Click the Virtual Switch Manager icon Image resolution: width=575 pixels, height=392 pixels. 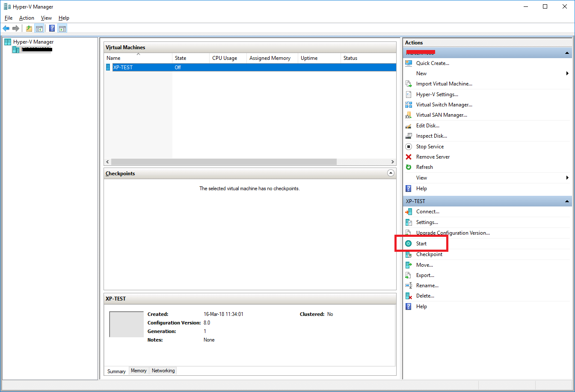tap(409, 105)
